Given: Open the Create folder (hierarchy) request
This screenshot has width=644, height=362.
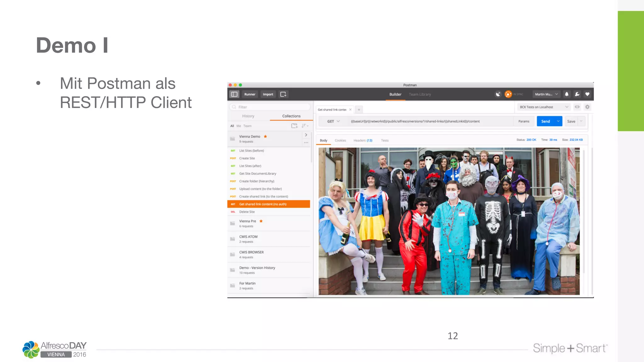Looking at the screenshot, I should (269, 181).
